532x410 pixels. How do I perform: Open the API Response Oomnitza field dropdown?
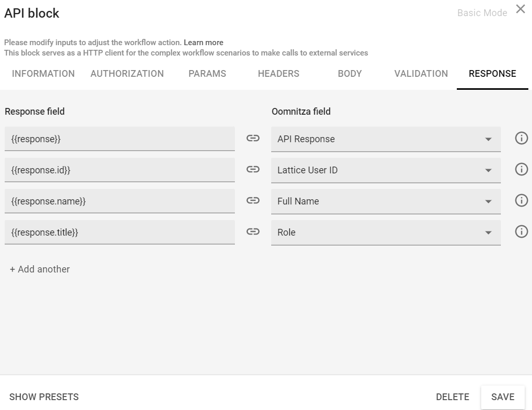487,139
